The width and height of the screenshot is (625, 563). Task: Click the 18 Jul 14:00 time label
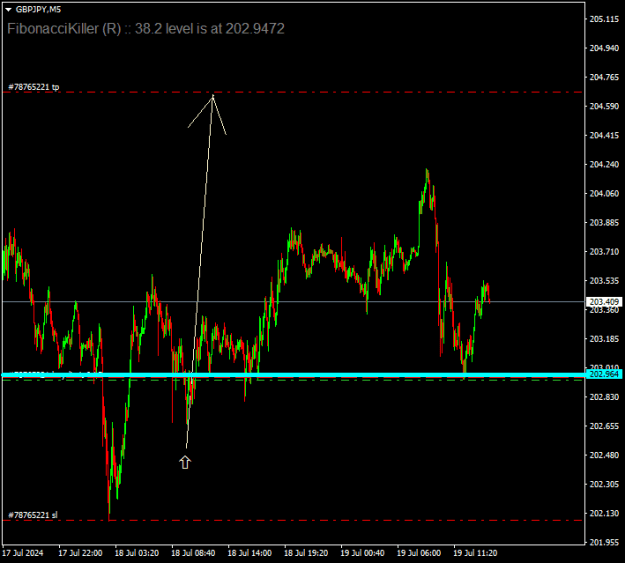(250, 553)
